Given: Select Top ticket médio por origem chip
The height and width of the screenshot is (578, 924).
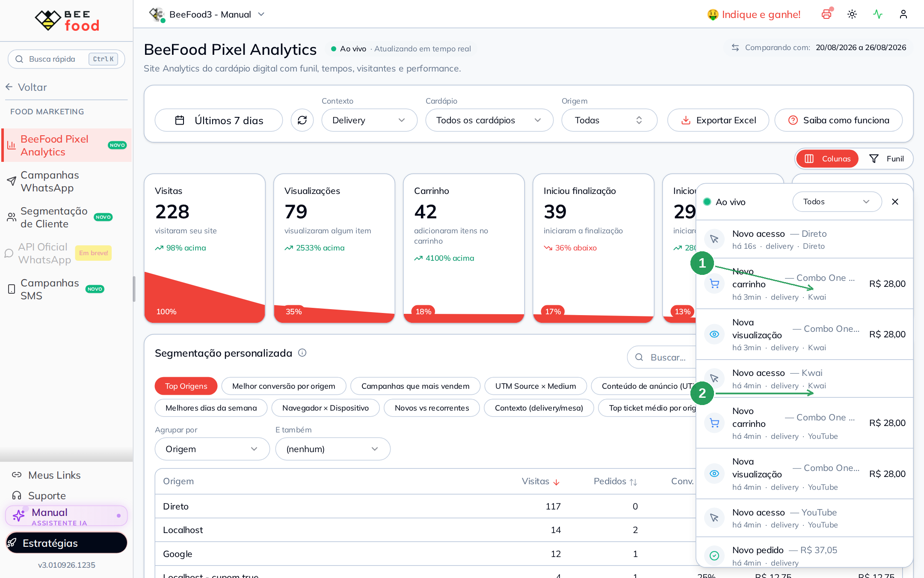Looking at the screenshot, I should [647, 408].
